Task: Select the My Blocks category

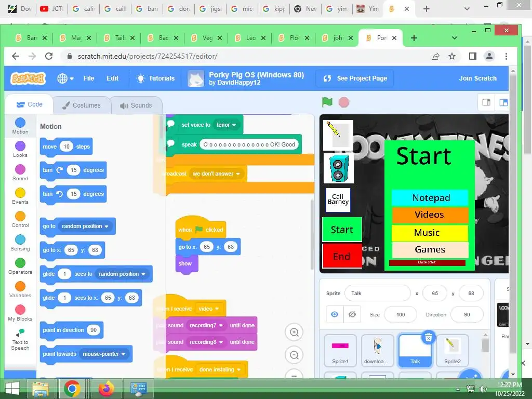Action: point(20,313)
